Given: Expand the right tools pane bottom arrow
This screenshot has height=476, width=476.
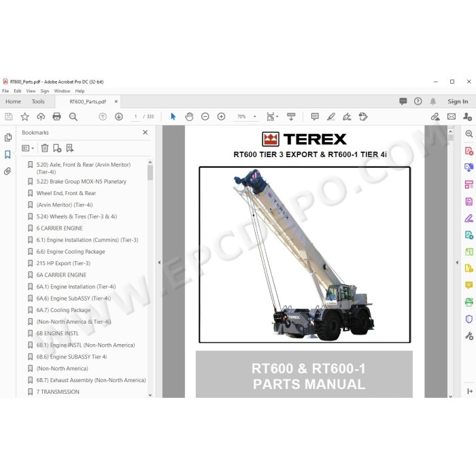Looking at the screenshot, I should click(470, 391).
